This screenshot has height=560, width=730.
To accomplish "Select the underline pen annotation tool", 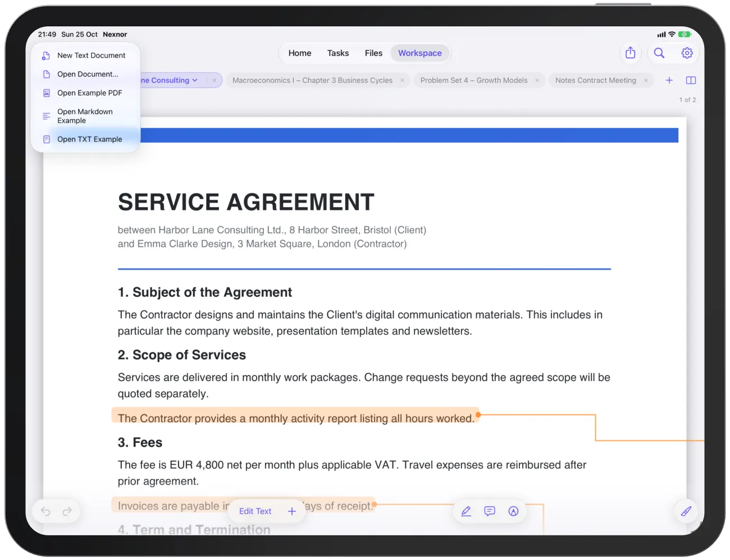I will coord(466,511).
